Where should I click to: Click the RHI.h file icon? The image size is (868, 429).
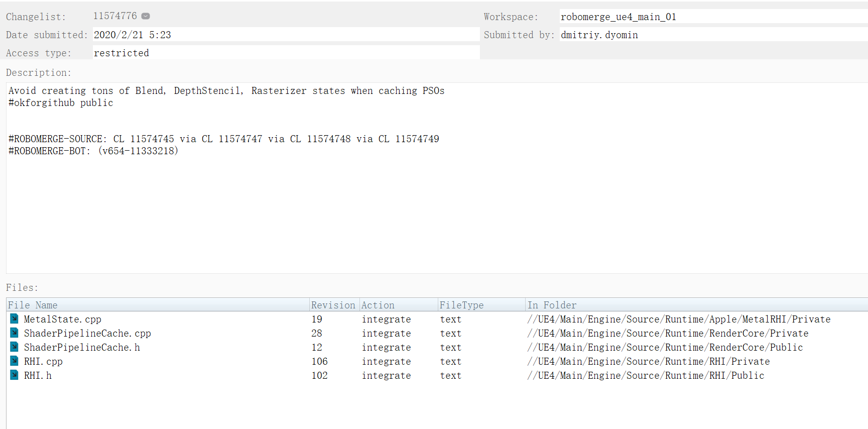15,375
